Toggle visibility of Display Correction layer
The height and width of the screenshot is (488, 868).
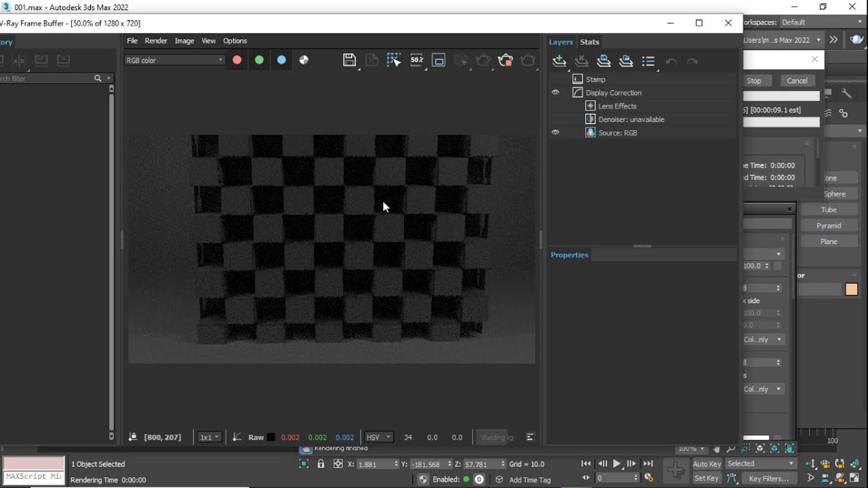555,92
